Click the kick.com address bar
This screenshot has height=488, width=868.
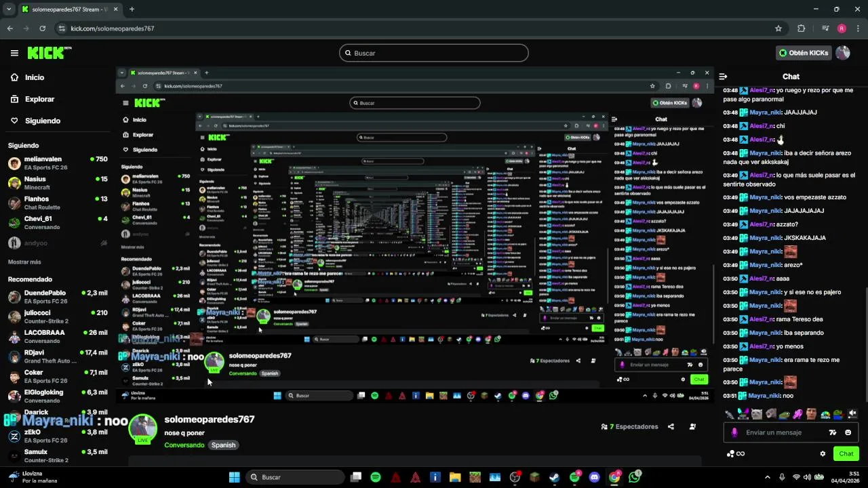pos(420,28)
